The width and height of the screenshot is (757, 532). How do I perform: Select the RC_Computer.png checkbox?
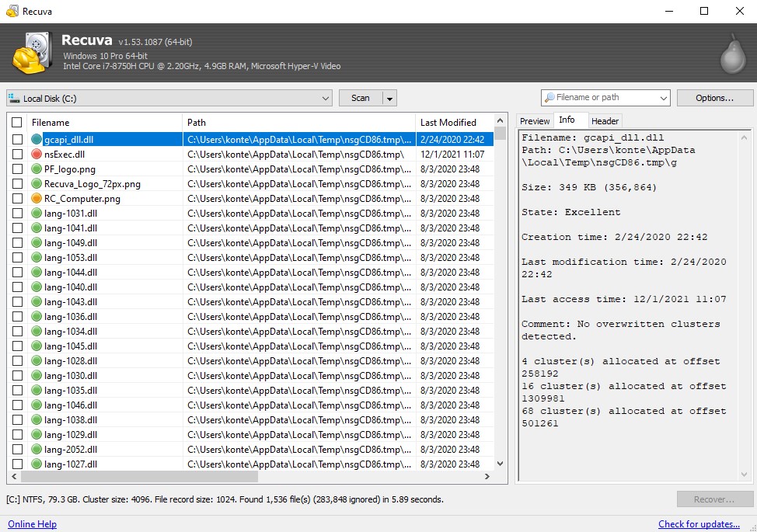click(17, 198)
